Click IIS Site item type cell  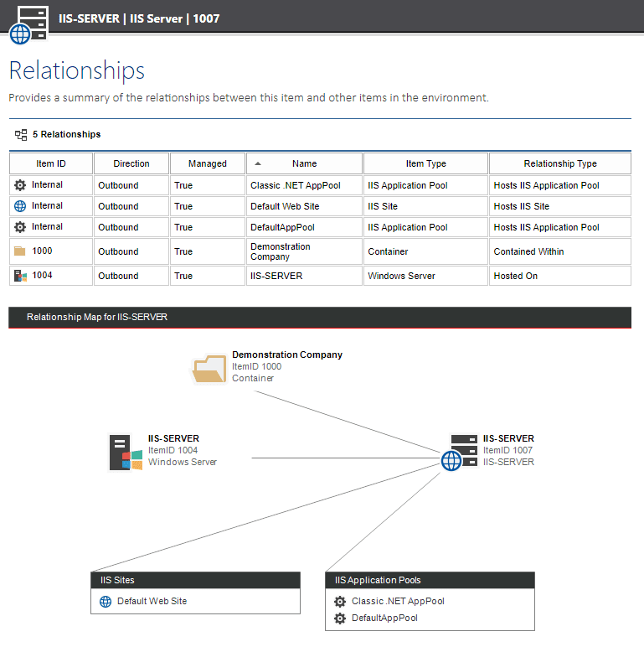tap(426, 206)
